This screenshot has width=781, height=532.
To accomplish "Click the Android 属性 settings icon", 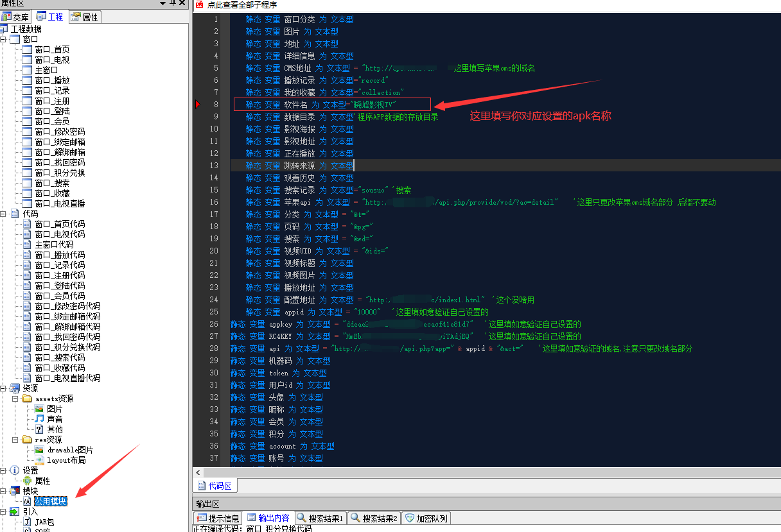I will coord(27,481).
